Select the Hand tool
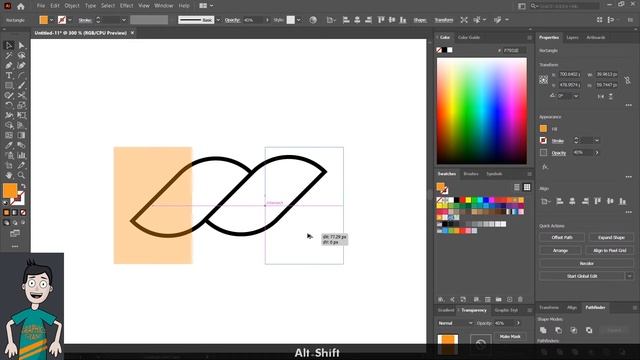Image resolution: width=640 pixels, height=360 pixels. click(x=9, y=176)
